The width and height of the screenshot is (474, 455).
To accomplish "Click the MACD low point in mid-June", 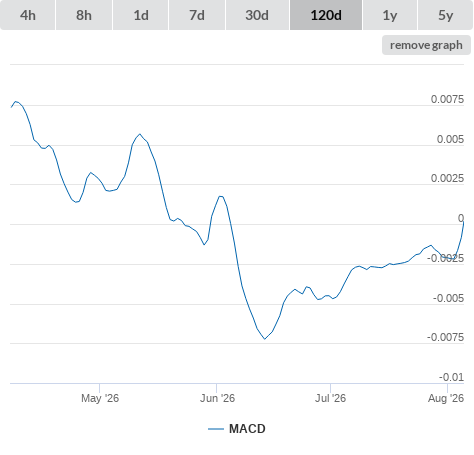I will [265, 339].
